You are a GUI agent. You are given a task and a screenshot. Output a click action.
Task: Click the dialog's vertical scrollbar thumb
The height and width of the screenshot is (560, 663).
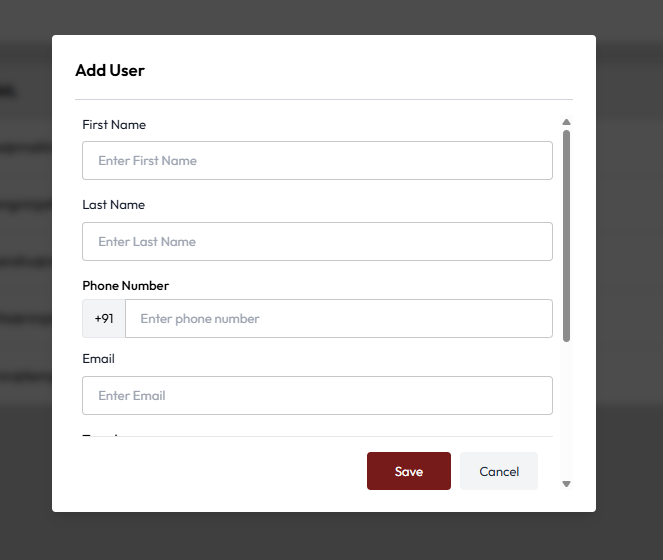click(x=566, y=235)
